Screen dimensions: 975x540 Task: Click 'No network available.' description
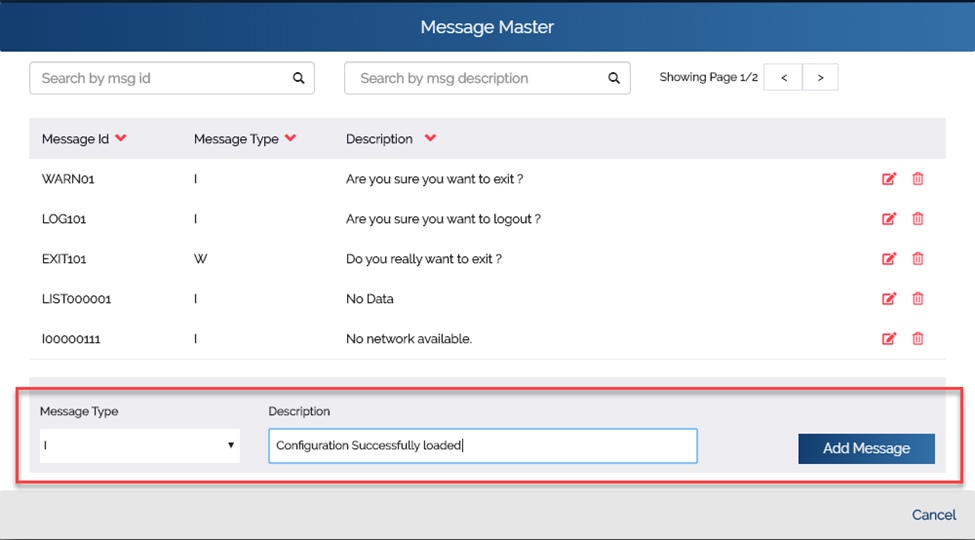coord(409,339)
